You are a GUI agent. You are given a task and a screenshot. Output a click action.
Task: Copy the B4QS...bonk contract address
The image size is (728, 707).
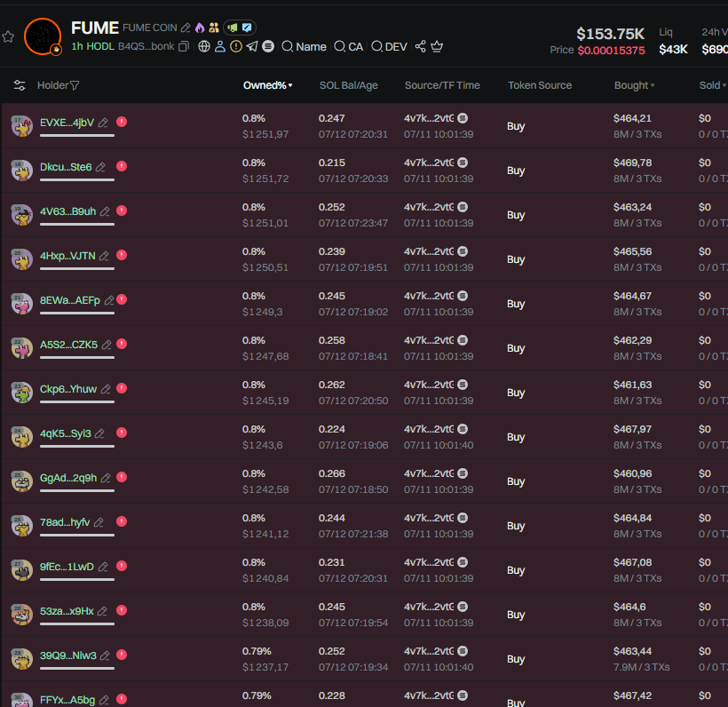point(184,46)
